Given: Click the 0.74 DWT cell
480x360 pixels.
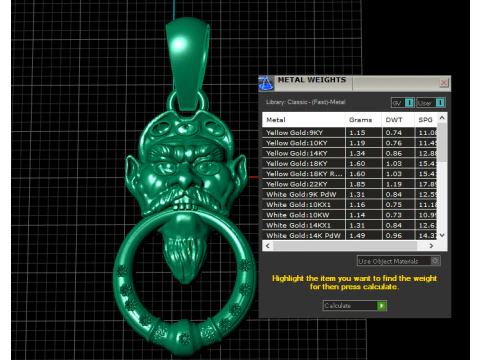Looking at the screenshot, I should click(x=399, y=133).
